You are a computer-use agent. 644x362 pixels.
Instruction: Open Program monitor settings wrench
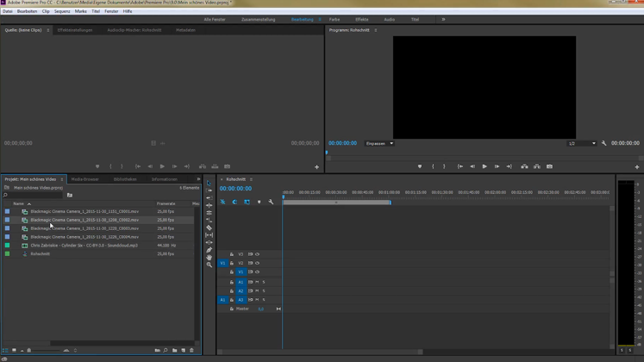coord(603,143)
